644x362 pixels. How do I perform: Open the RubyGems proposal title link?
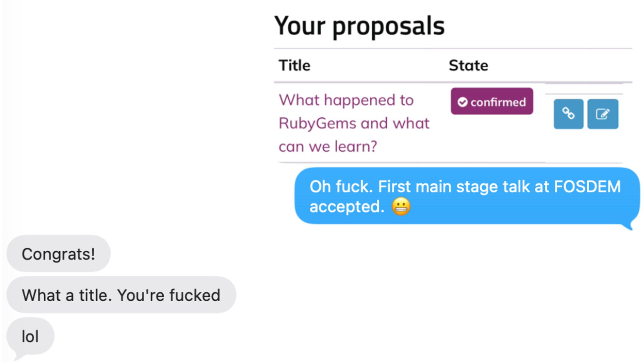point(354,123)
